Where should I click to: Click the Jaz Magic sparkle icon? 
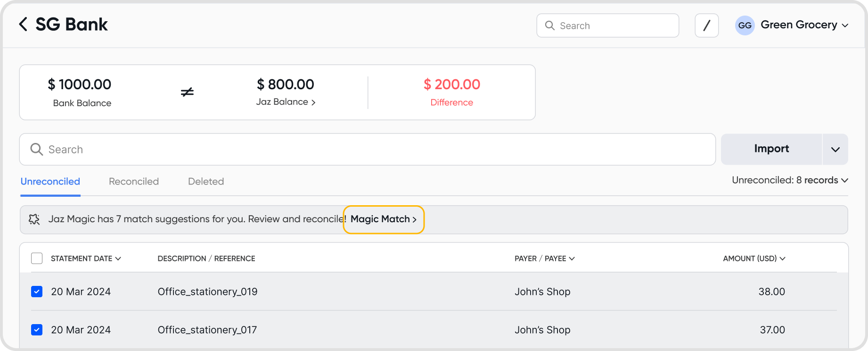point(34,219)
